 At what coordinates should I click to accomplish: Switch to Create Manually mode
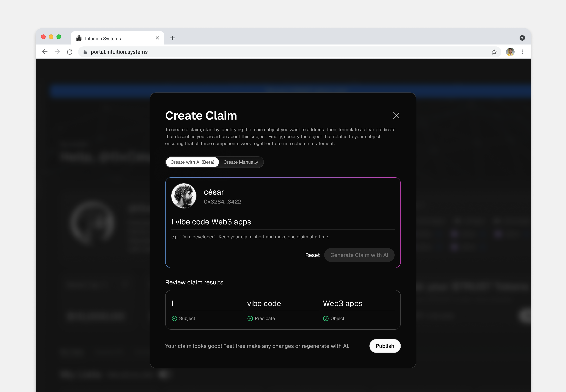241,162
